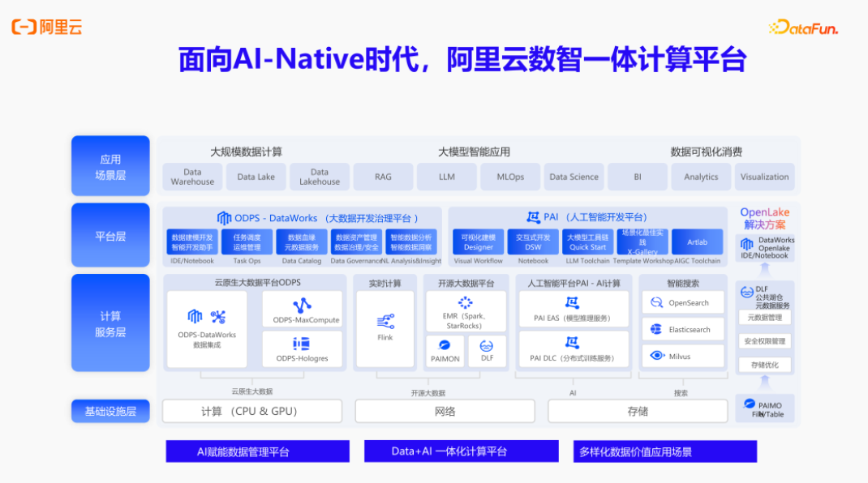868x483 pixels.
Task: Click the Artlab tile
Action: pyautogui.click(x=698, y=241)
